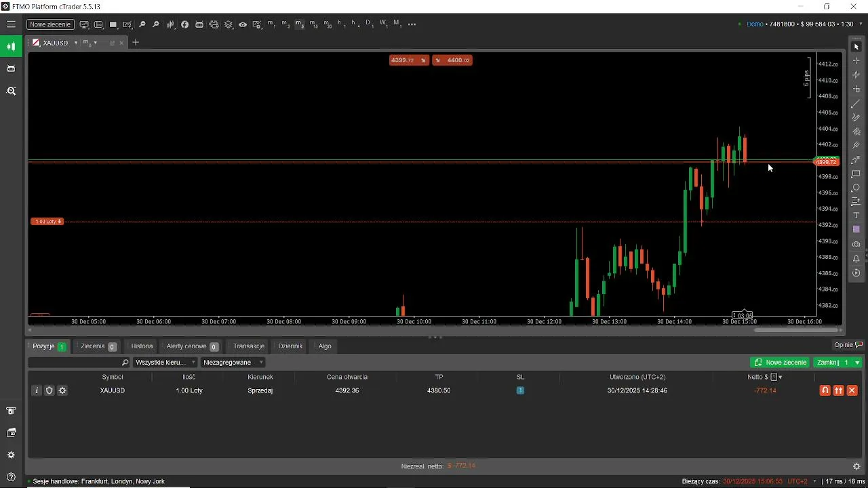This screenshot has width=868, height=488.
Task: Switch chart to m15 timeframe
Action: (313, 24)
